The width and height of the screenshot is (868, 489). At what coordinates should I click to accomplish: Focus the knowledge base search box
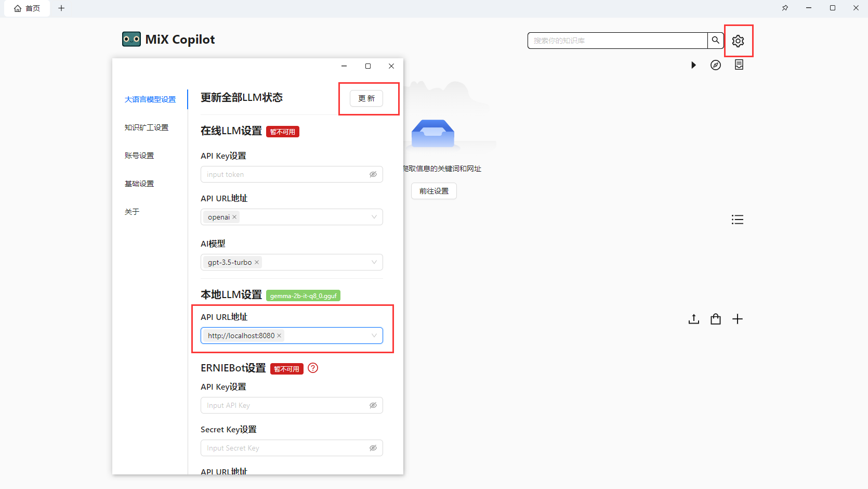617,41
